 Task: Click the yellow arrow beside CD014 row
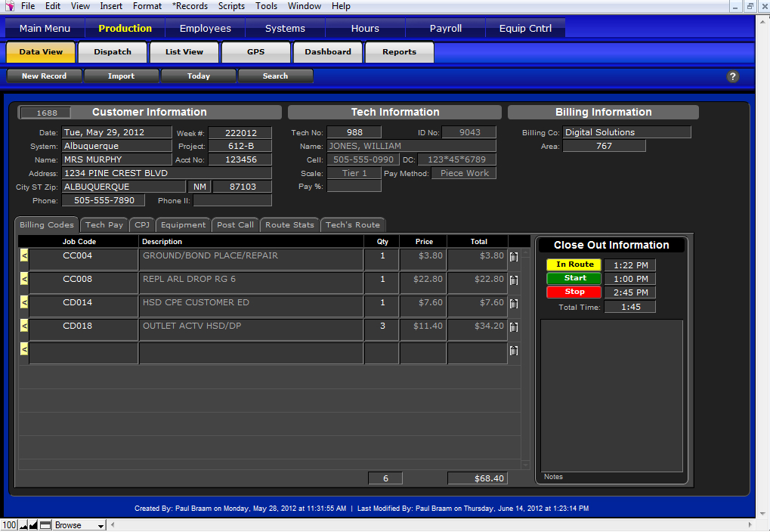(23, 303)
